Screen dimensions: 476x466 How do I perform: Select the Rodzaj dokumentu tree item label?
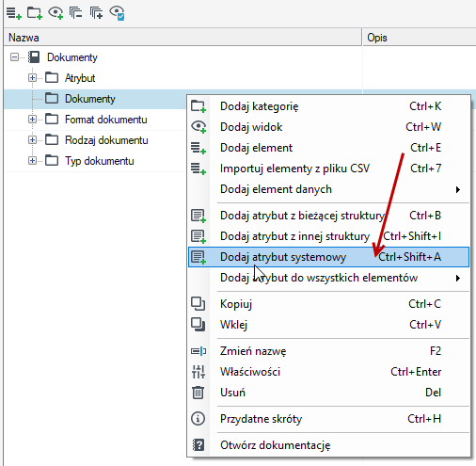(x=106, y=140)
